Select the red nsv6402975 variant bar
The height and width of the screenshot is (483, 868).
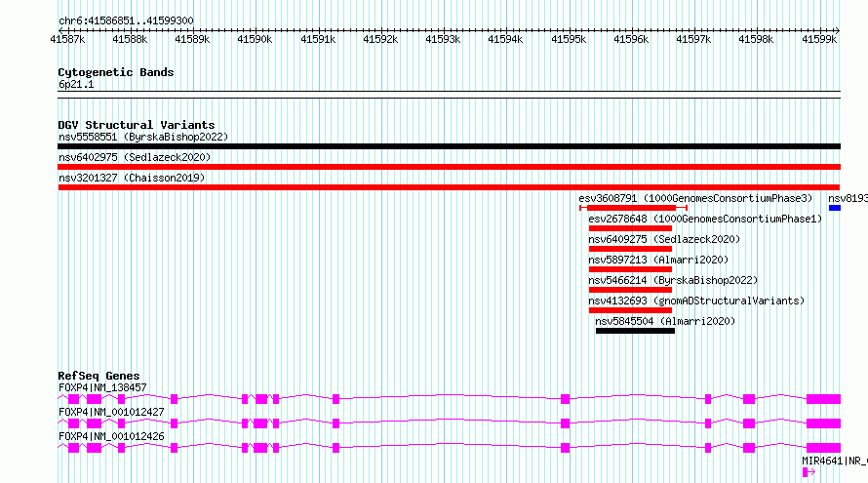pos(449,167)
